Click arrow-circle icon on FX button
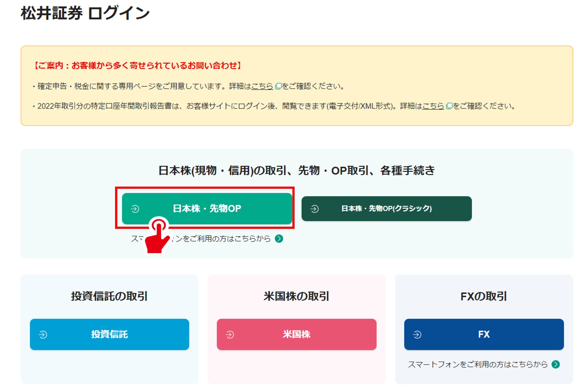The height and width of the screenshot is (392, 587). coord(417,334)
